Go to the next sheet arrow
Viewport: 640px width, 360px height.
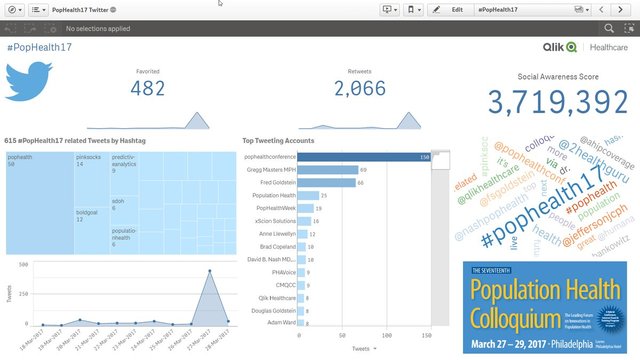(620, 9)
